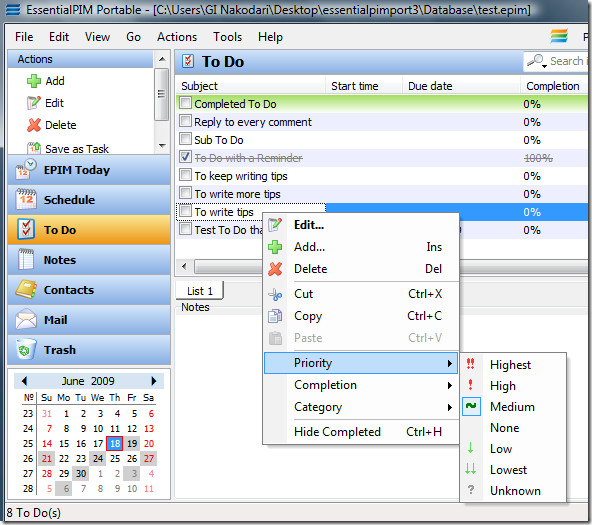Click the red X Delete icon in Actions panel
This screenshot has width=592, height=525.
34,125
